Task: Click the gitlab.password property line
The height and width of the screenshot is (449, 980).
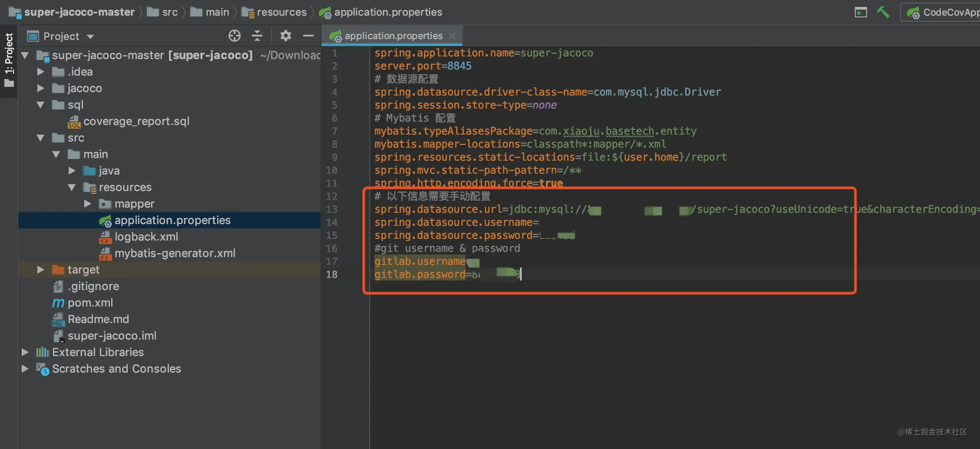Action: tap(447, 274)
